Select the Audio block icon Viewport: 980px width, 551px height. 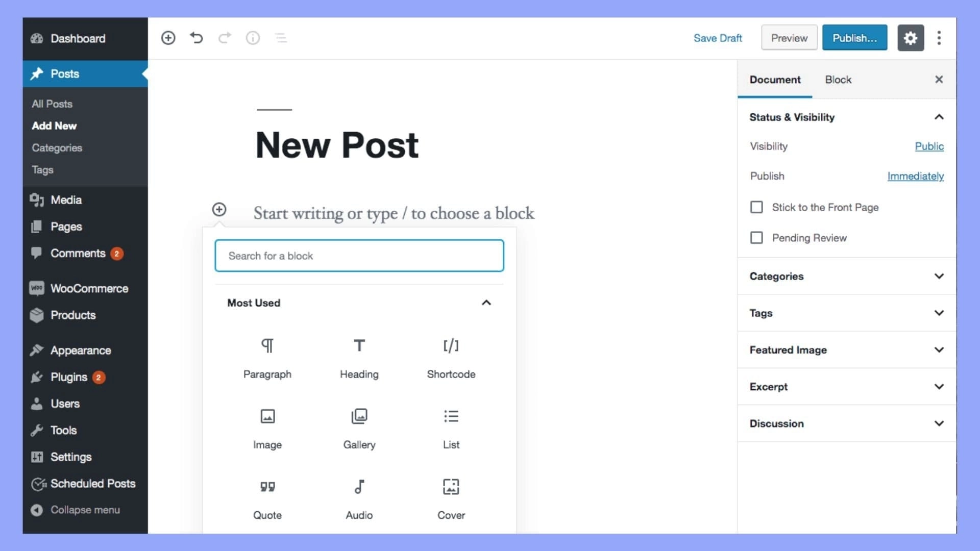[359, 486]
